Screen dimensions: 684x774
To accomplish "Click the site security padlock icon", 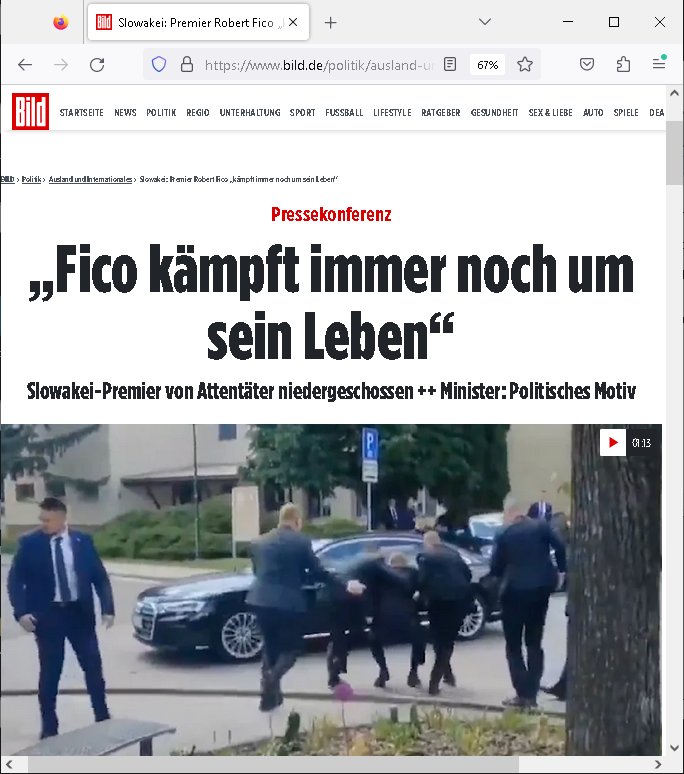I will [x=187, y=64].
